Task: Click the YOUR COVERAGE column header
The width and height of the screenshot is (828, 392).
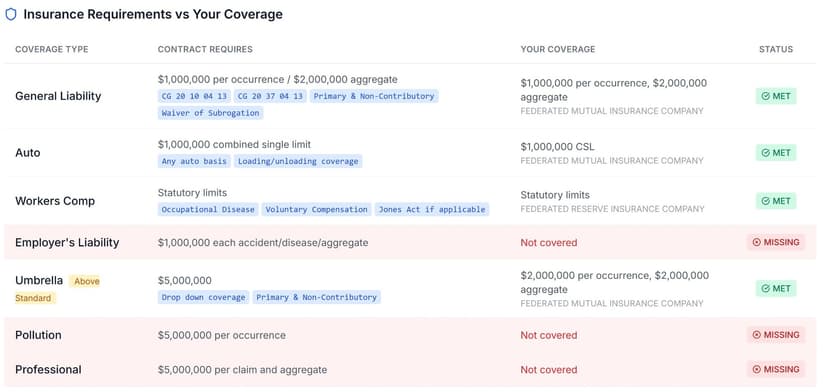Action: [x=558, y=50]
